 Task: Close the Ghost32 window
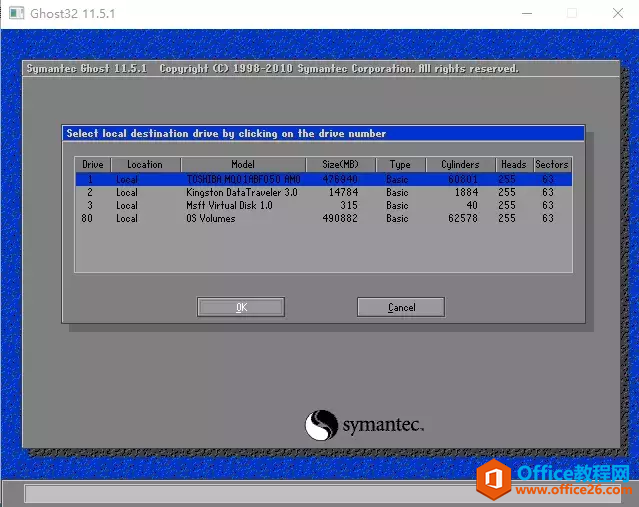click(x=618, y=13)
